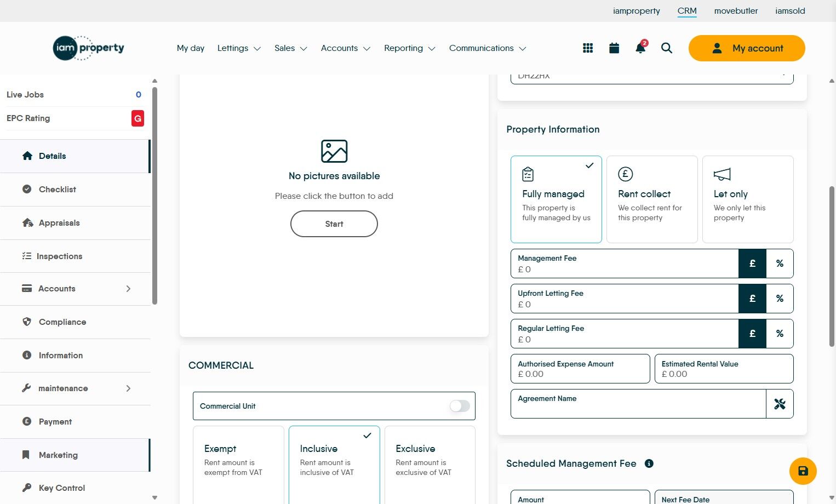
Task: Select Exclusive VAT option card
Action: pyautogui.click(x=430, y=465)
